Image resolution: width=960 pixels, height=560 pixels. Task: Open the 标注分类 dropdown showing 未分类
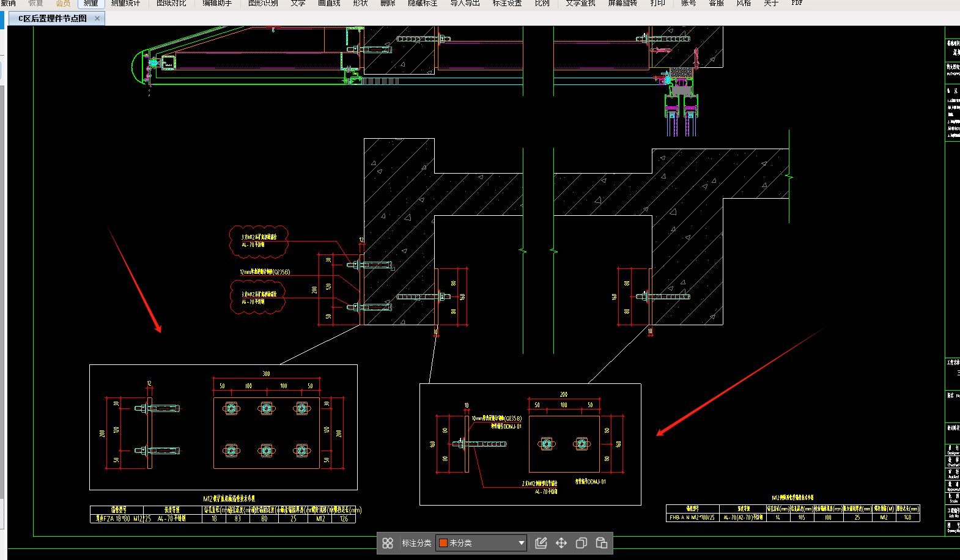(481, 543)
